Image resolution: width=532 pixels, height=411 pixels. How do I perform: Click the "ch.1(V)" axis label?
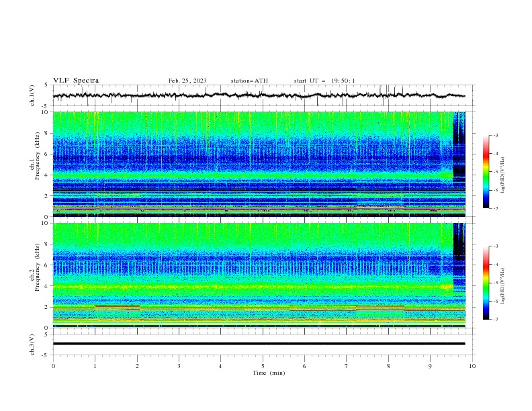(32, 95)
